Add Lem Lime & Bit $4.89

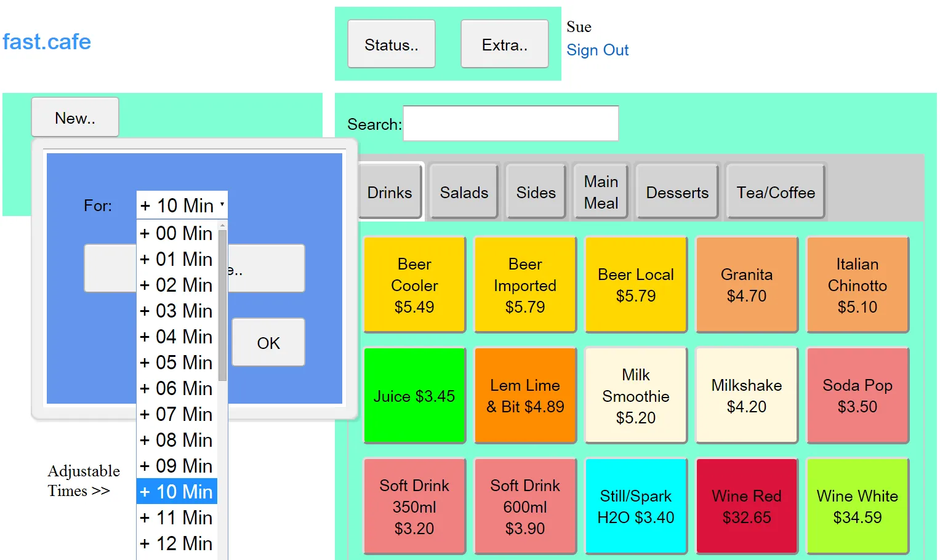click(x=525, y=396)
